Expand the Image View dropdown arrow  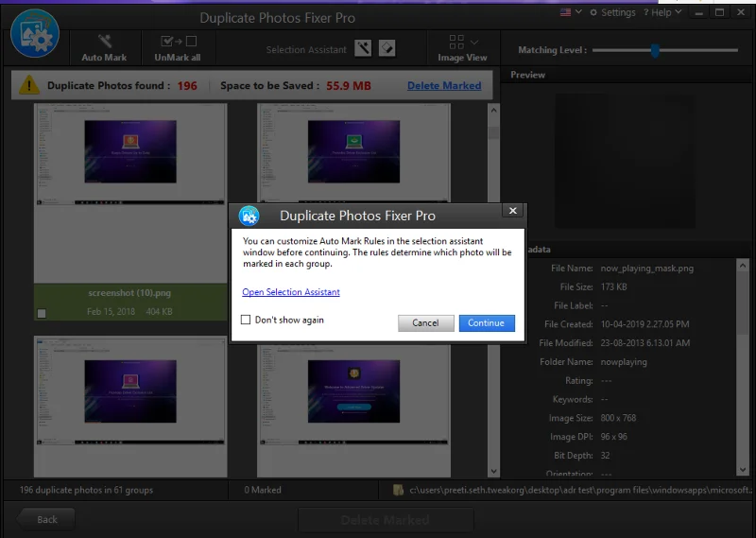[474, 42]
